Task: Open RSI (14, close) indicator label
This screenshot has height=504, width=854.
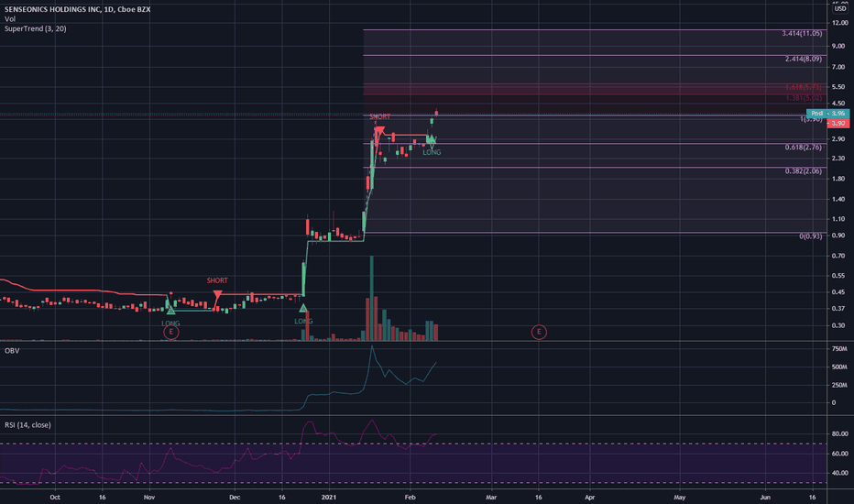Action: (x=27, y=425)
